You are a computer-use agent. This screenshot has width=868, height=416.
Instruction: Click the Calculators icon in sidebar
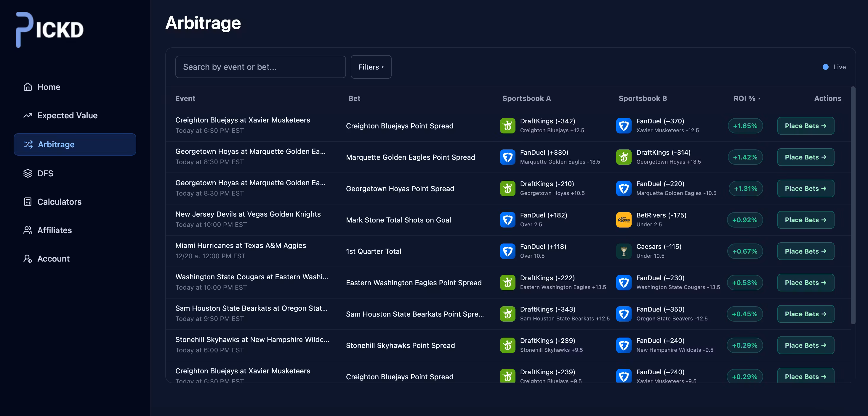28,201
